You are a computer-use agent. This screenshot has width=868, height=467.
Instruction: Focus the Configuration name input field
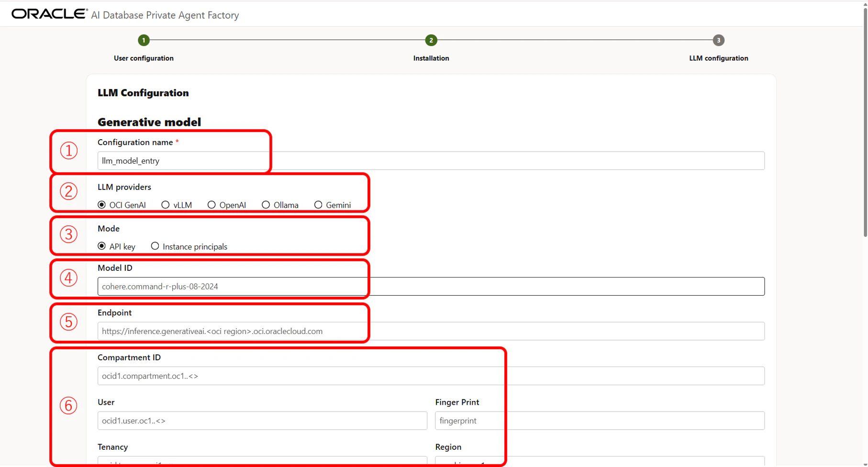click(431, 161)
